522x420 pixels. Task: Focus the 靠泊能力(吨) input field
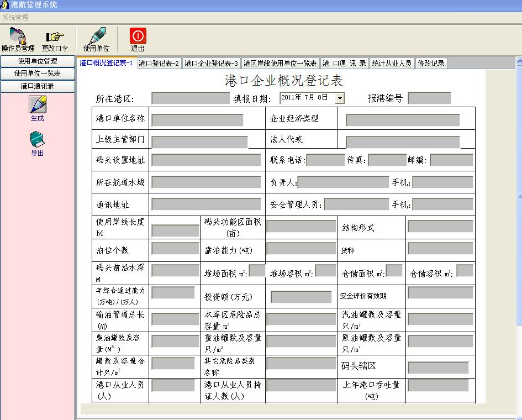301,249
